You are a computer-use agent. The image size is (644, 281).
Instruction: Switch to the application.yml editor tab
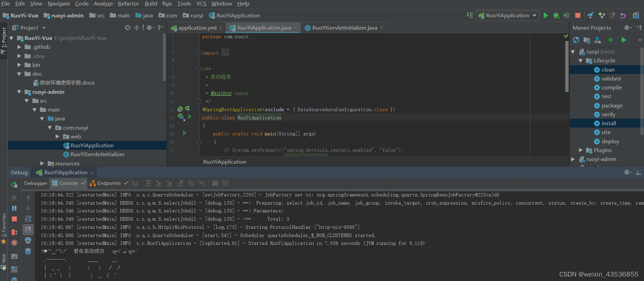[197, 28]
